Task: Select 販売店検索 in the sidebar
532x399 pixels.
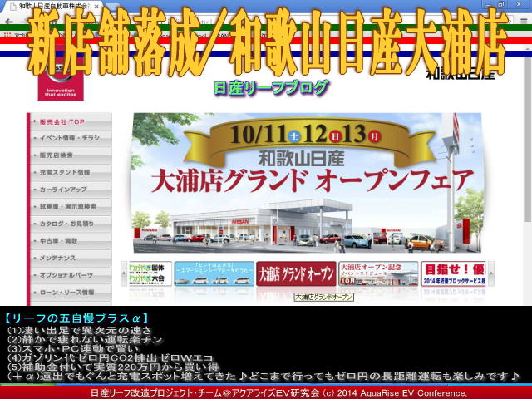Action: coord(71,155)
